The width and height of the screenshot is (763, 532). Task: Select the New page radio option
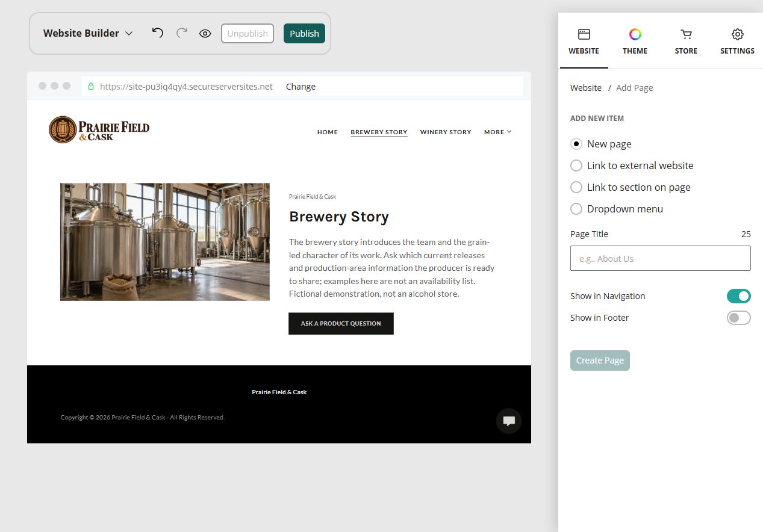(x=576, y=144)
